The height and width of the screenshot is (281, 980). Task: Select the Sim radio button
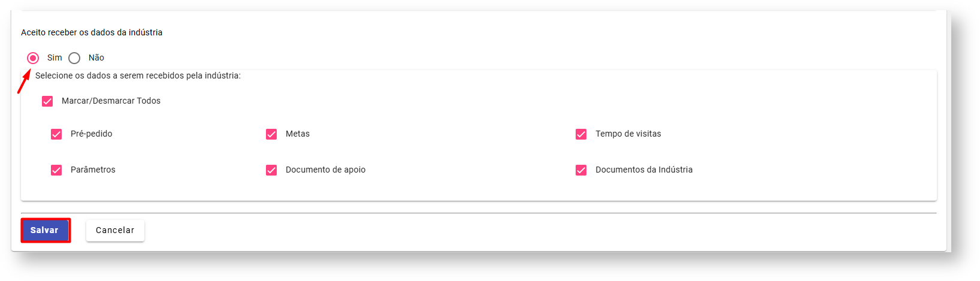pos(33,58)
